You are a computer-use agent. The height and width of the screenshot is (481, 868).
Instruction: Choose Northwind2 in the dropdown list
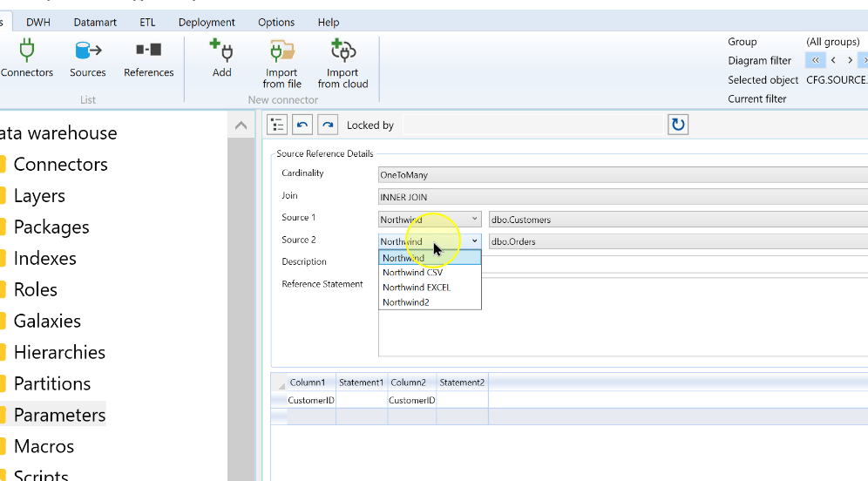pos(430,302)
